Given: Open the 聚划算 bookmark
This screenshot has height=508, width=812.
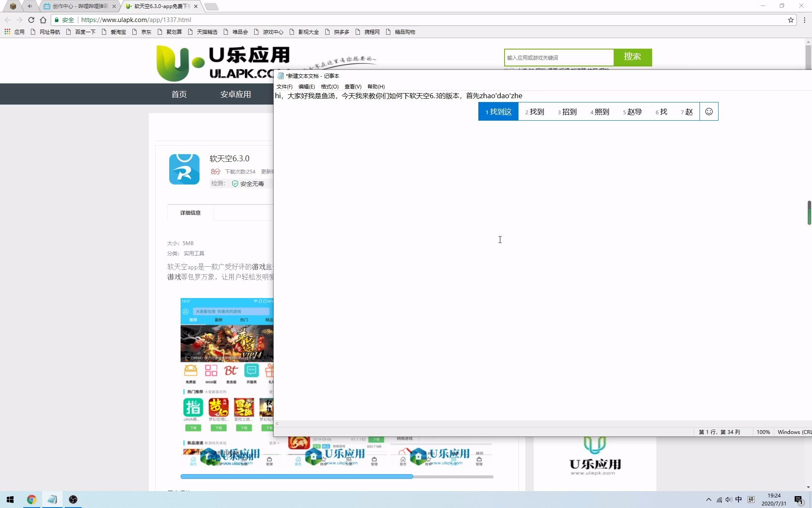Looking at the screenshot, I should click(170, 32).
